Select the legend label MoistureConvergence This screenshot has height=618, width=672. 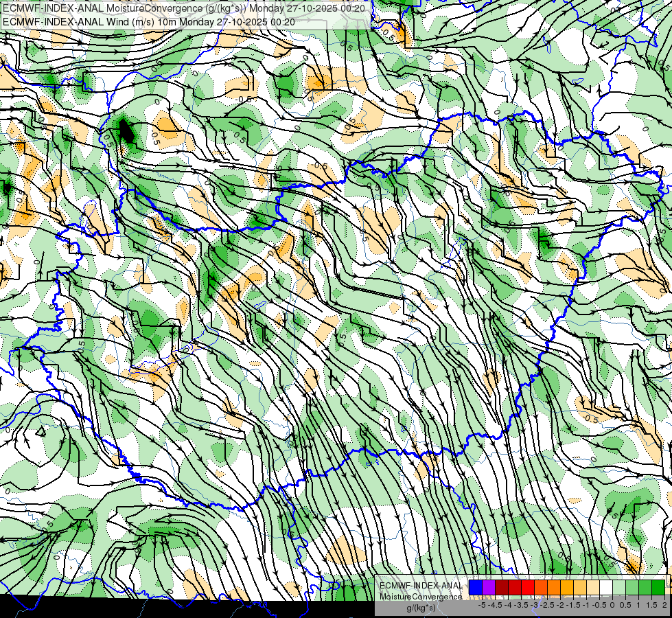(x=421, y=597)
